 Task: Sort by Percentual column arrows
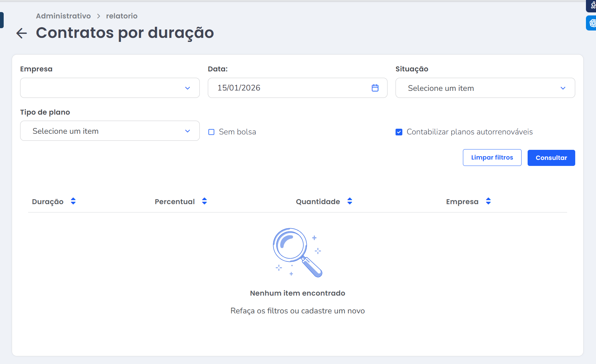tap(204, 201)
